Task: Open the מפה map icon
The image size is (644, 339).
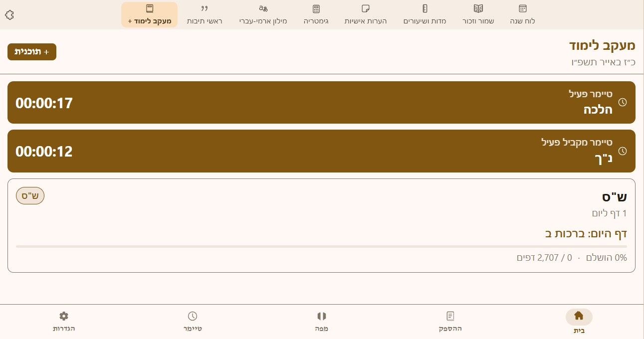Action: [322, 316]
